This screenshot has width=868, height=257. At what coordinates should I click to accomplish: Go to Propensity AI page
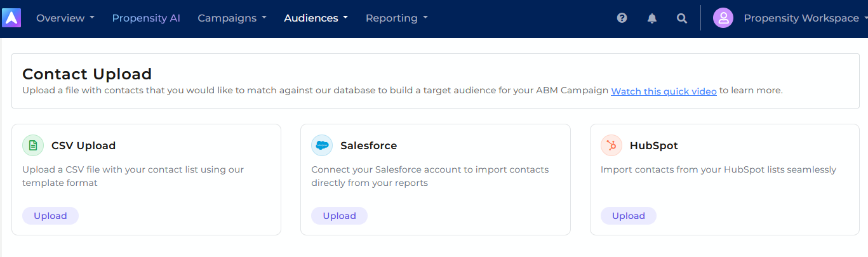pos(146,18)
